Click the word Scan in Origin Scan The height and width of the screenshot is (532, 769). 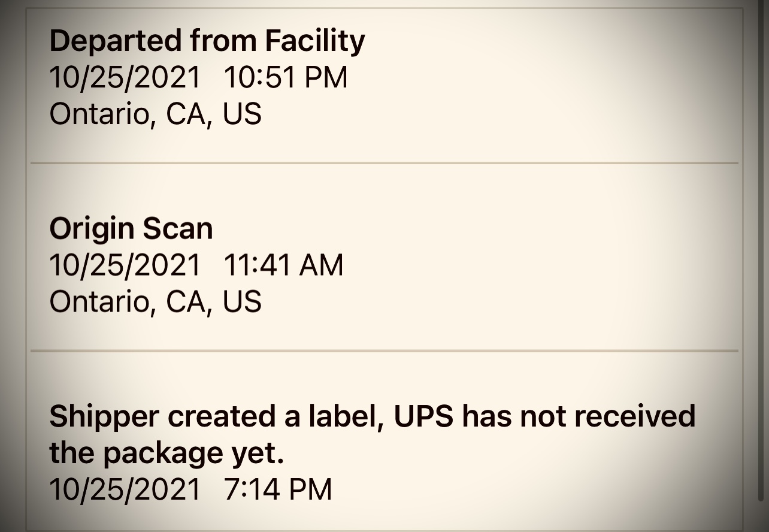178,228
